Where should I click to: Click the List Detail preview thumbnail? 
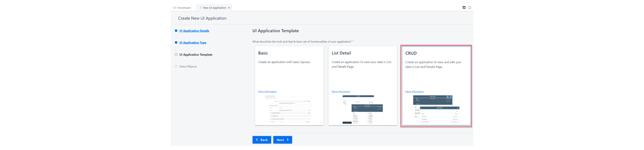point(362,109)
